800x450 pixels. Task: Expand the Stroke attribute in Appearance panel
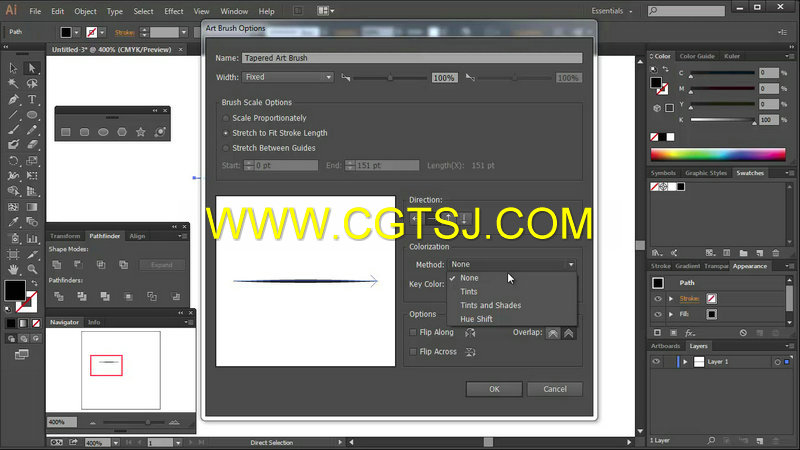pyautogui.click(x=671, y=298)
